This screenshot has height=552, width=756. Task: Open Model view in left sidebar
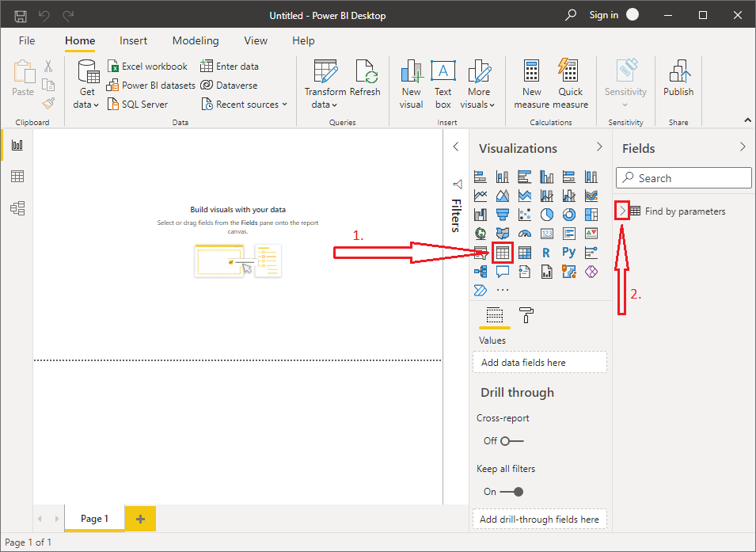click(17, 208)
